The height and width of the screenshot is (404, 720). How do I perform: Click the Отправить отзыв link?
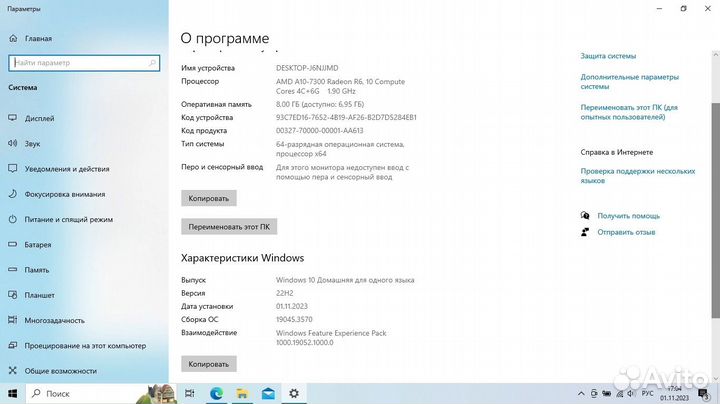[626, 232]
